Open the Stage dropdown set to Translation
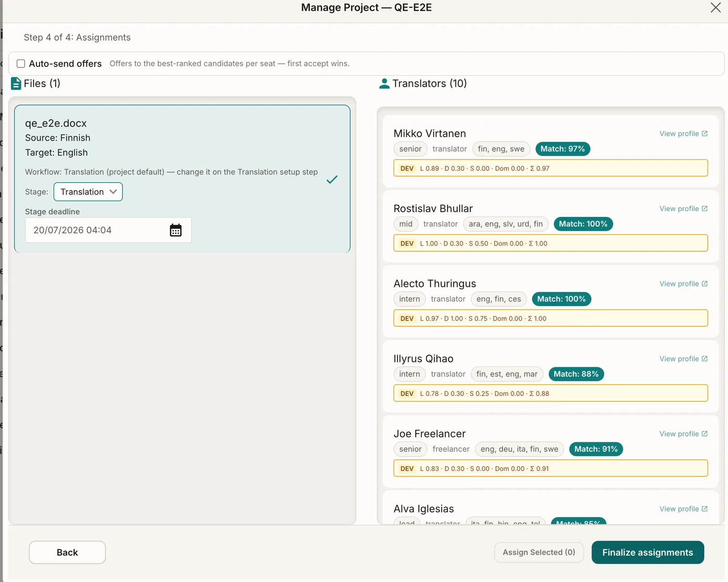 [x=88, y=192]
